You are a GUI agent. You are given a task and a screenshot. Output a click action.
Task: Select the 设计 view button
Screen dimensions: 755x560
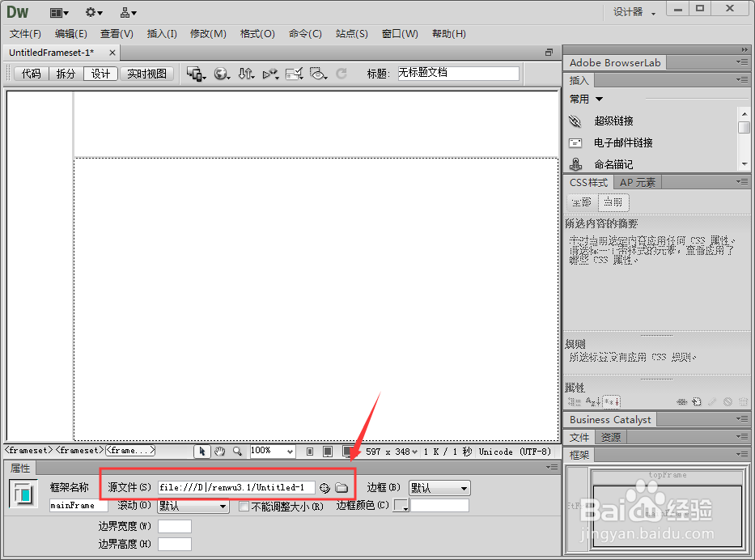pos(100,74)
